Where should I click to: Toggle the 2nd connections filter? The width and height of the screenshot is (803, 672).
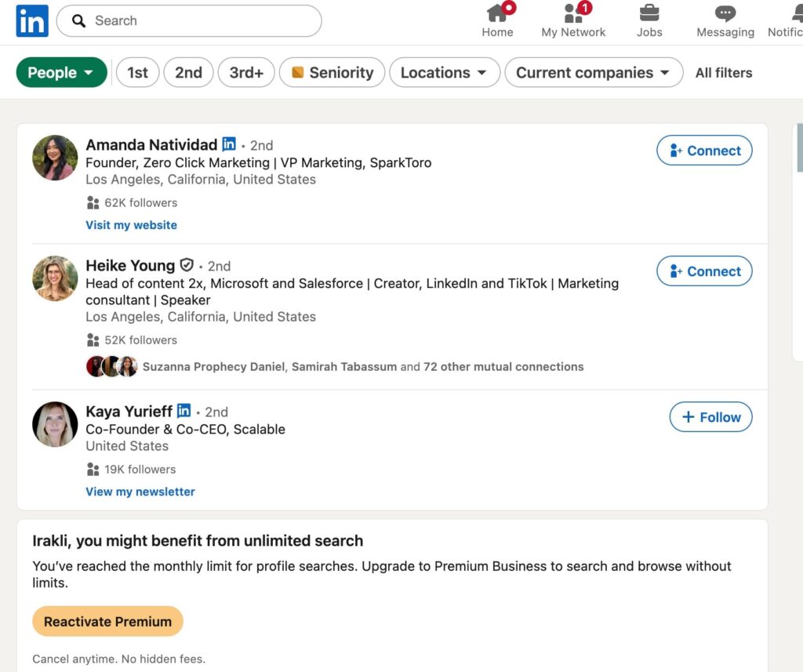coord(188,72)
